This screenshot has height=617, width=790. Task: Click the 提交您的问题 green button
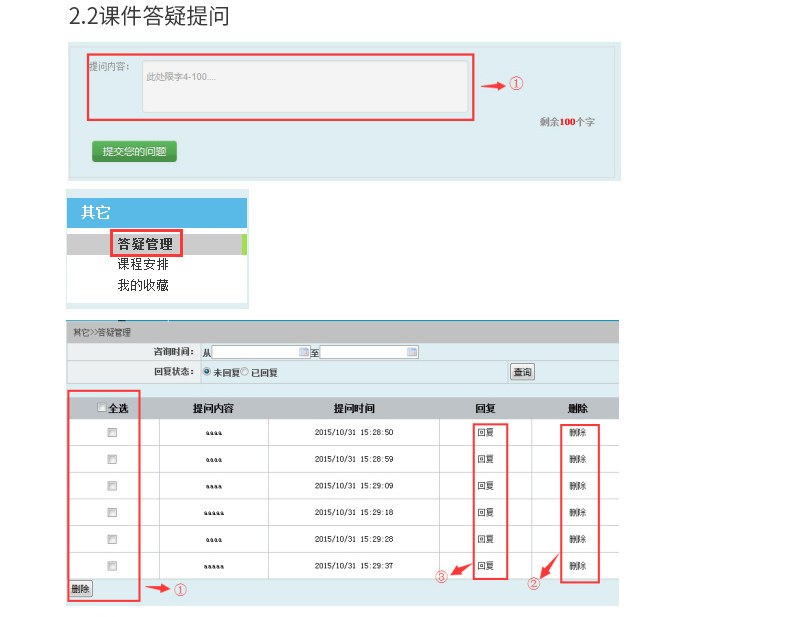click(134, 151)
